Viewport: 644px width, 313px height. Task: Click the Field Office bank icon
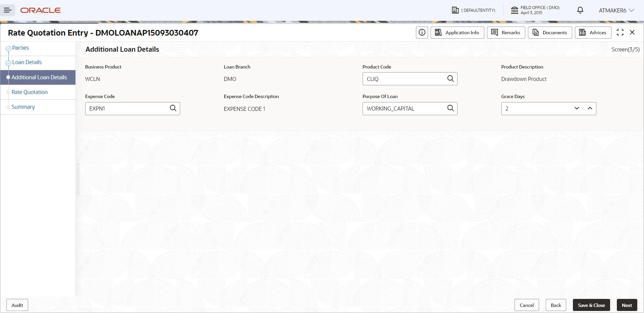(x=515, y=10)
